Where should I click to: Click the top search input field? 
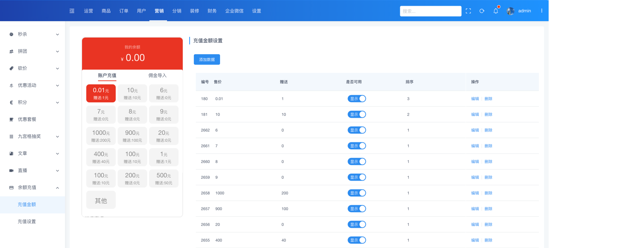430,11
